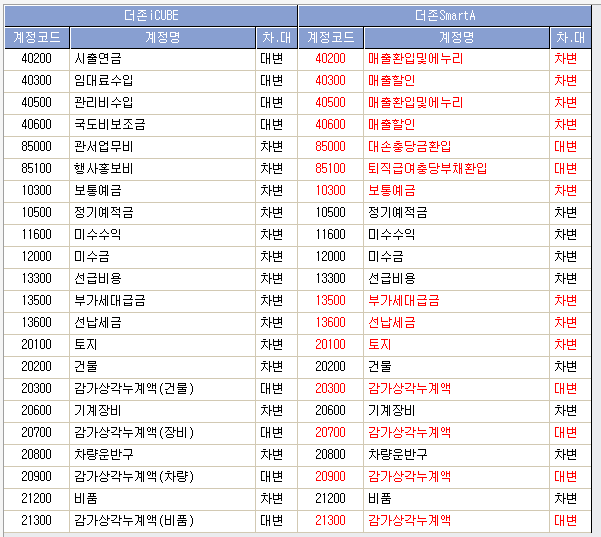Select the 관서업무비 cell
The height and width of the screenshot is (537, 601).
(x=163, y=147)
